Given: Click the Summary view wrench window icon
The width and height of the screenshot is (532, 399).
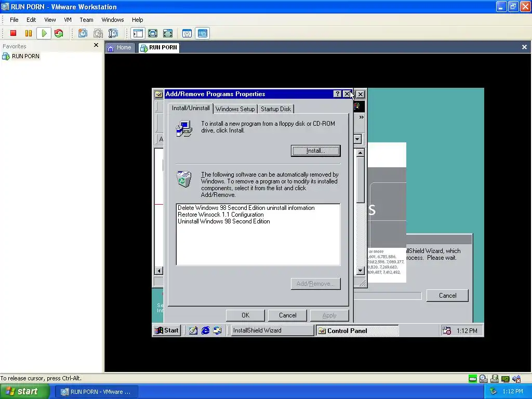Looking at the screenshot, I should (187, 33).
